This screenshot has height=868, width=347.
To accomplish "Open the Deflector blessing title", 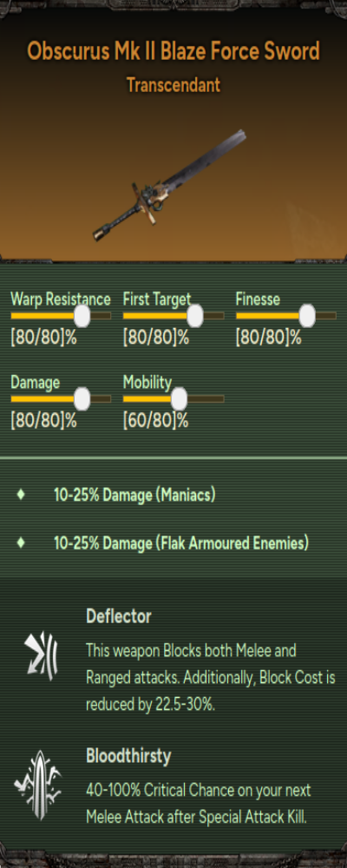I will (119, 616).
